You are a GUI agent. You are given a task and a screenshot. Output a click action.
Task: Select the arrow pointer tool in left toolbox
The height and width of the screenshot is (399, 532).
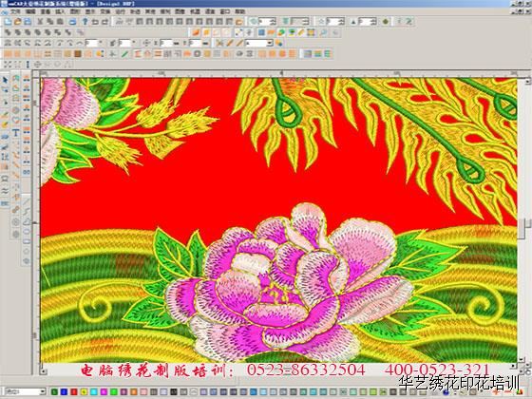[5, 80]
